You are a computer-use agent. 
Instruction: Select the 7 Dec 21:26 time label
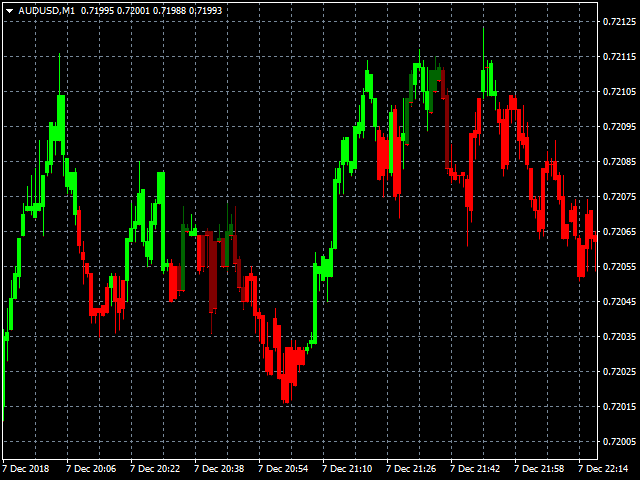pyautogui.click(x=411, y=469)
